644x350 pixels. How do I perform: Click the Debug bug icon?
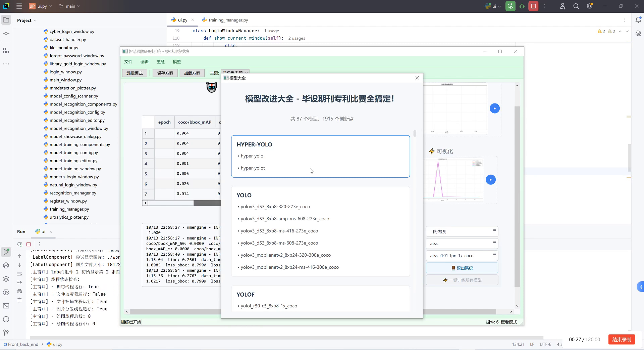point(522,6)
